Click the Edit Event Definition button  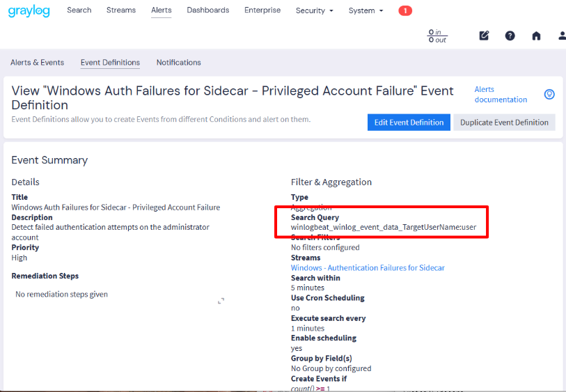pos(409,123)
